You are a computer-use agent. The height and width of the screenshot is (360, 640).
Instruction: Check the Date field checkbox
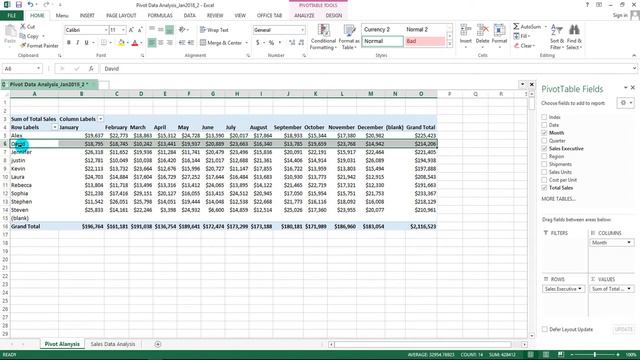[x=544, y=125]
